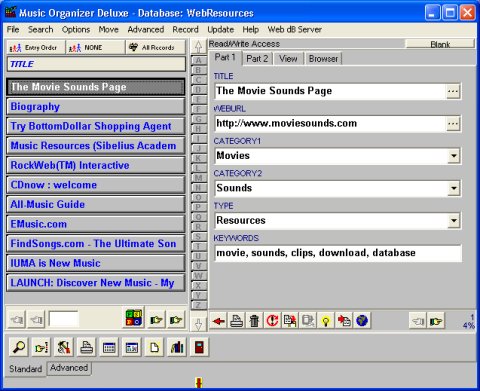
Task: Expand the CATEGORY2 dropdown showing Sounds
Action: pyautogui.click(x=453, y=188)
